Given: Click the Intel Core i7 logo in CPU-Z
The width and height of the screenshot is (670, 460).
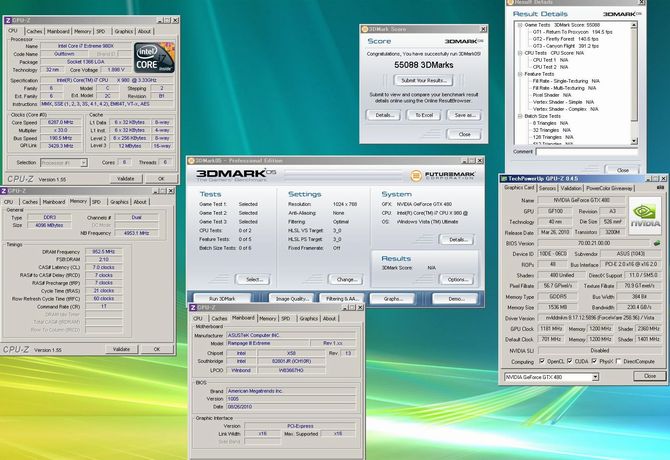Looking at the screenshot, I should point(154,57).
